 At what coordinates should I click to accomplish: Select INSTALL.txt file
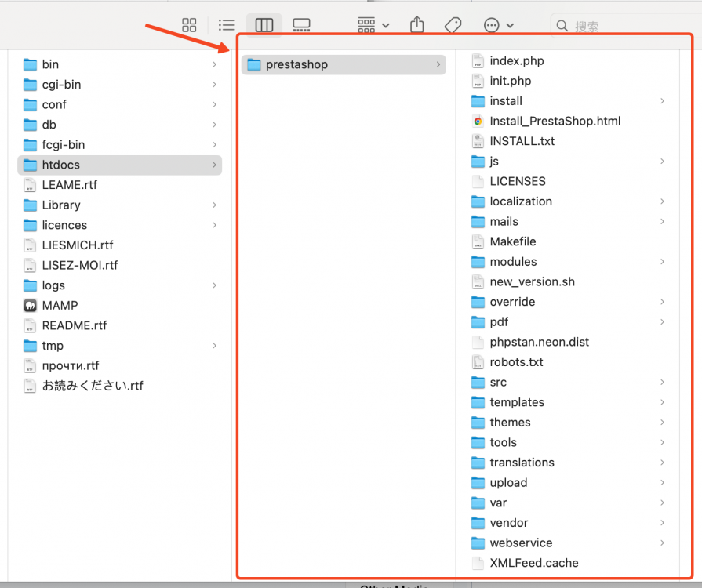[x=568, y=141]
